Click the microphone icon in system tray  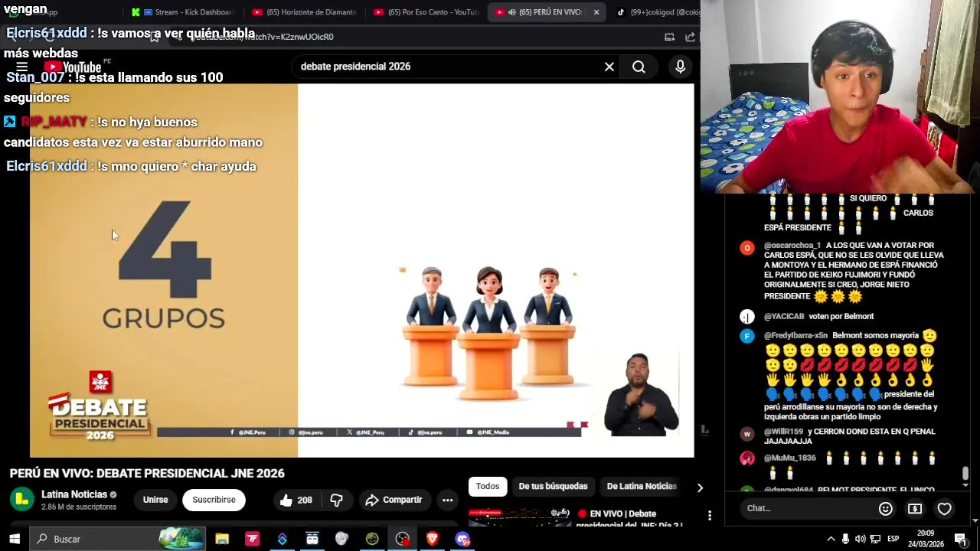pyautogui.click(x=845, y=539)
